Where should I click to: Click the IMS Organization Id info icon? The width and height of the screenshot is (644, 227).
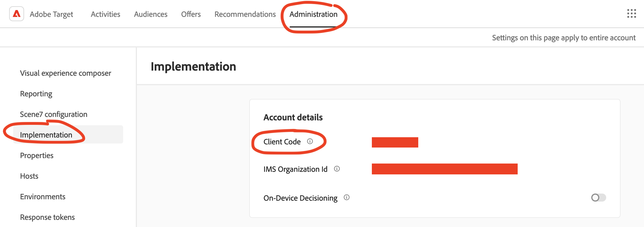coord(337,169)
